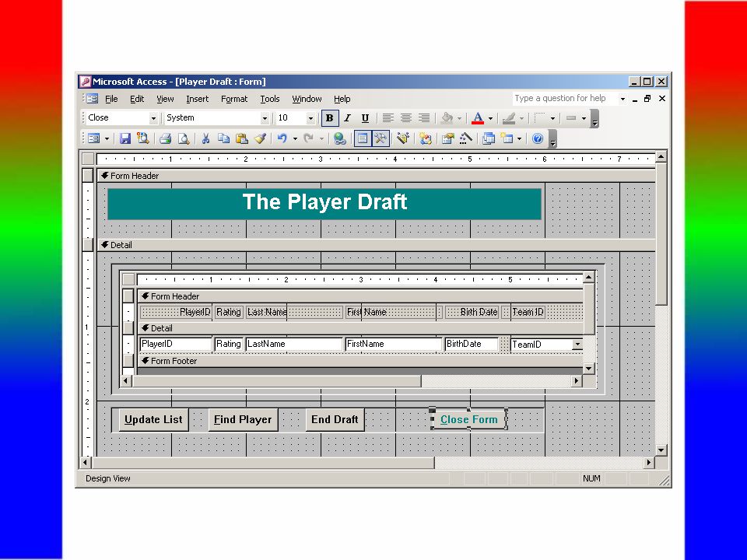
Task: Click the Redo arrow icon
Action: (309, 138)
